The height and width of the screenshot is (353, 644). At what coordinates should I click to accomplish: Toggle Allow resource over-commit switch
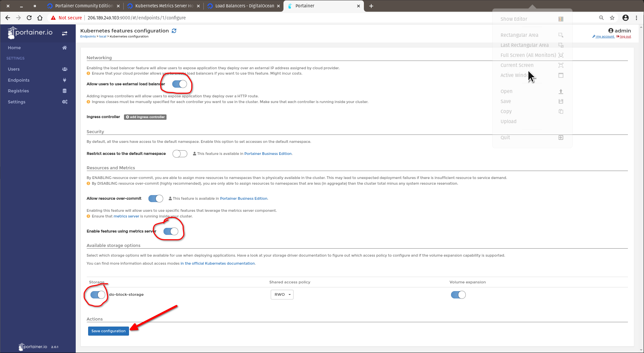pyautogui.click(x=156, y=198)
